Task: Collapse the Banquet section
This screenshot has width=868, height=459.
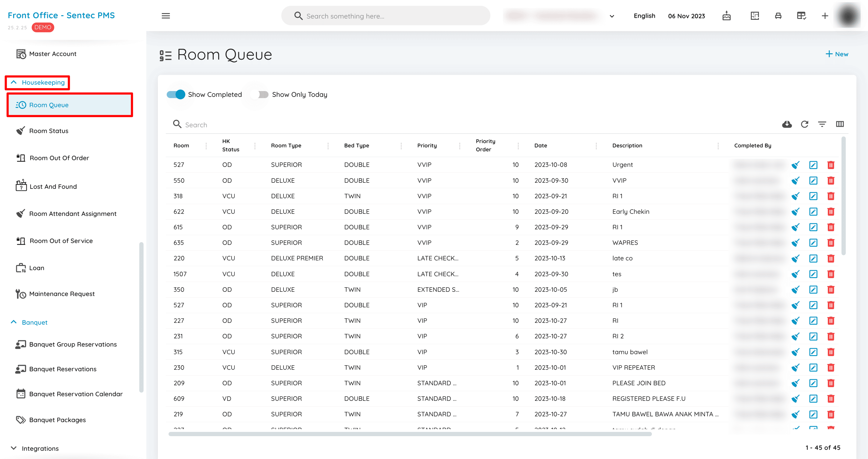Action: tap(29, 322)
